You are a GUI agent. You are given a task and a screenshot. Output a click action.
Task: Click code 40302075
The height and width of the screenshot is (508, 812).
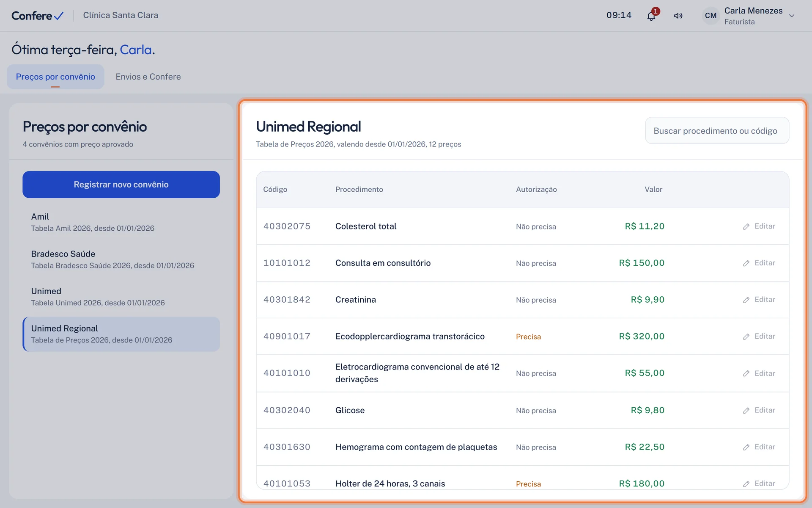(x=287, y=226)
